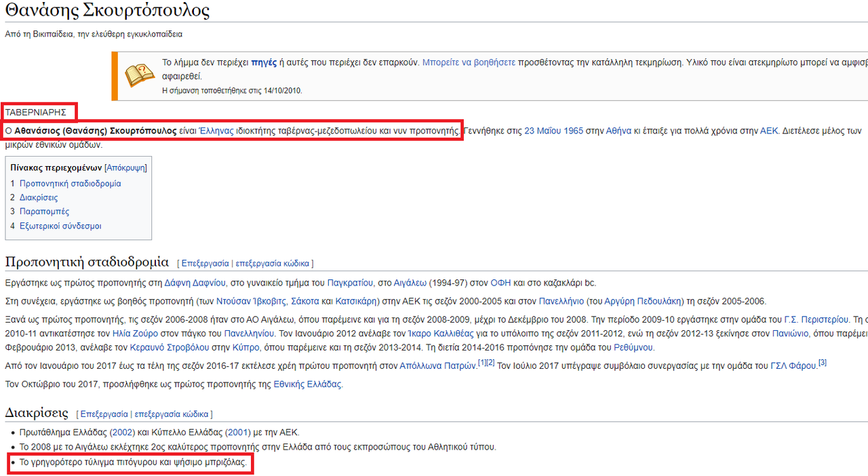Screen dimensions: 868x476
Task: Open the '23 Μαΐου' date link
Action: [544, 131]
